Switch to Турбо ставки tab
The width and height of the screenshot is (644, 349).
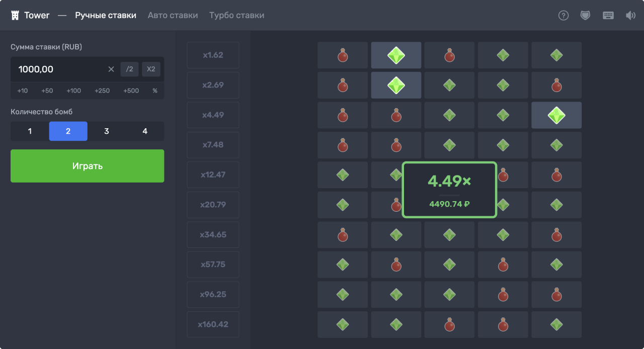coord(236,16)
